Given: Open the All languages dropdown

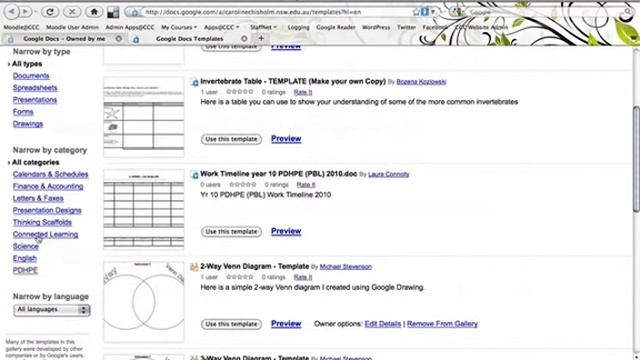Looking at the screenshot, I should point(51,310).
